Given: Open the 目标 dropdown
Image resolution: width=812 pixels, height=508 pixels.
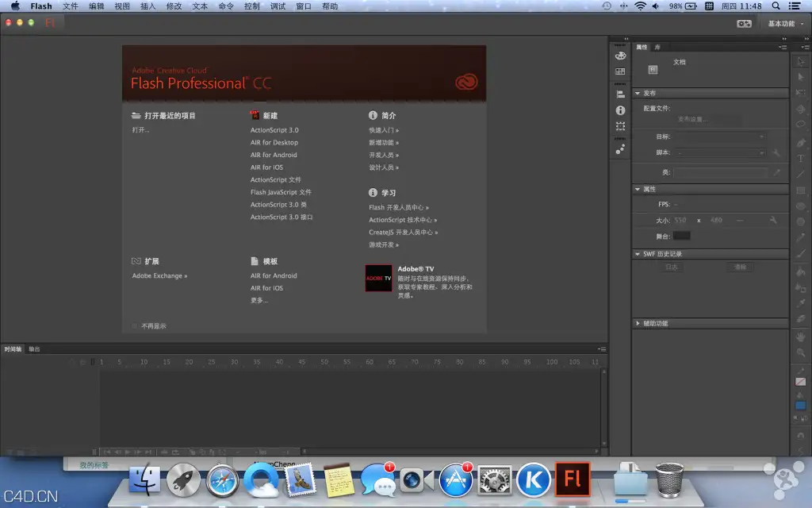Looking at the screenshot, I should point(720,137).
